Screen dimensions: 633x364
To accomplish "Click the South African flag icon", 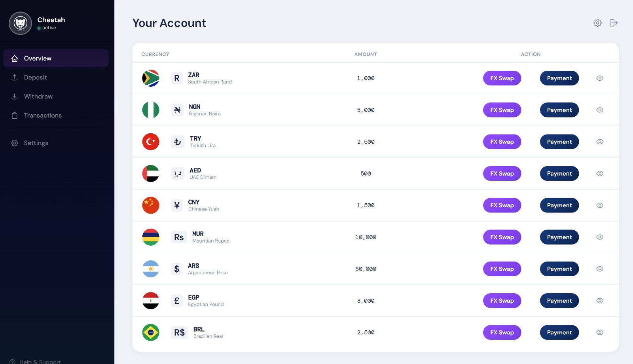I will coord(151,78).
